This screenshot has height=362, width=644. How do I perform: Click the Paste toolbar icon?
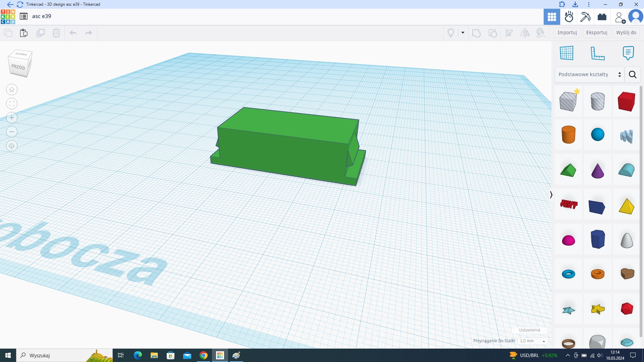coord(23,33)
